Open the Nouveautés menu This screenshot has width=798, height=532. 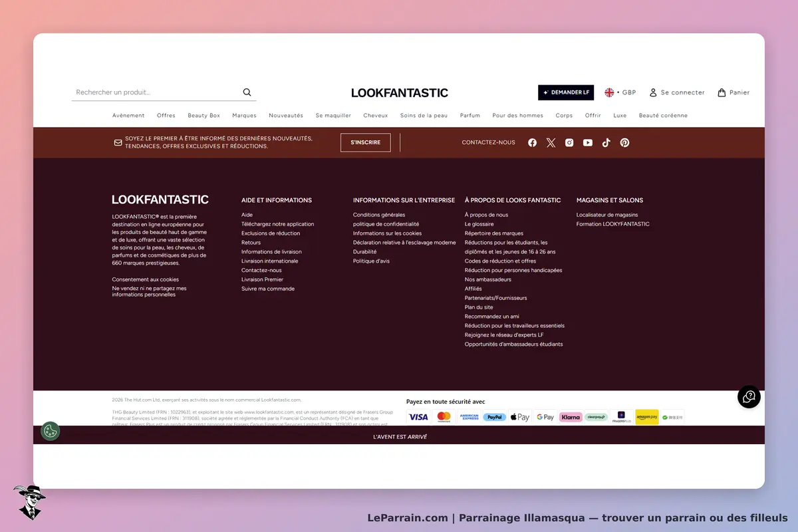(x=286, y=115)
